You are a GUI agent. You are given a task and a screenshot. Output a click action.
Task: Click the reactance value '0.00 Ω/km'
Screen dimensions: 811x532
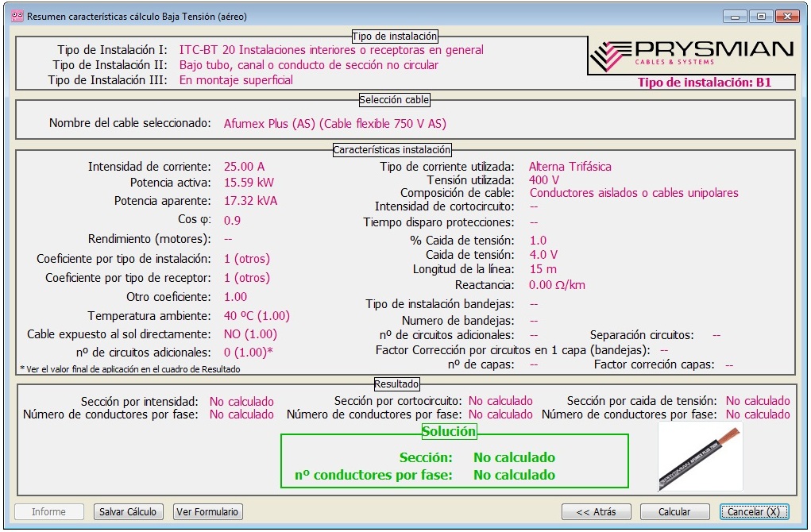pos(557,285)
